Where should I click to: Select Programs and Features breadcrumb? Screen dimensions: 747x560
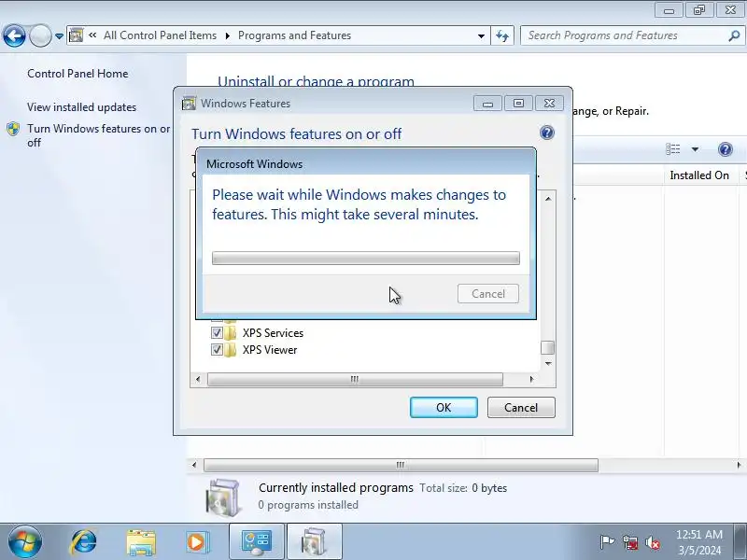pos(294,35)
